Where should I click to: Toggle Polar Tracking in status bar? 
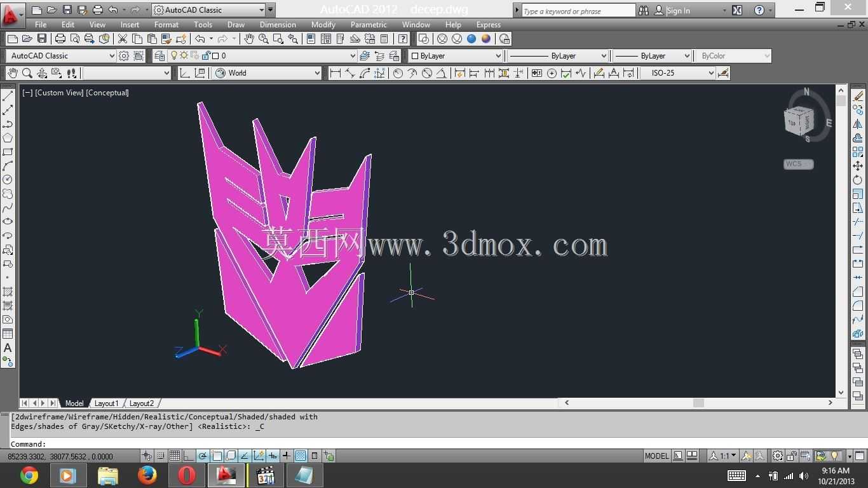point(203,456)
